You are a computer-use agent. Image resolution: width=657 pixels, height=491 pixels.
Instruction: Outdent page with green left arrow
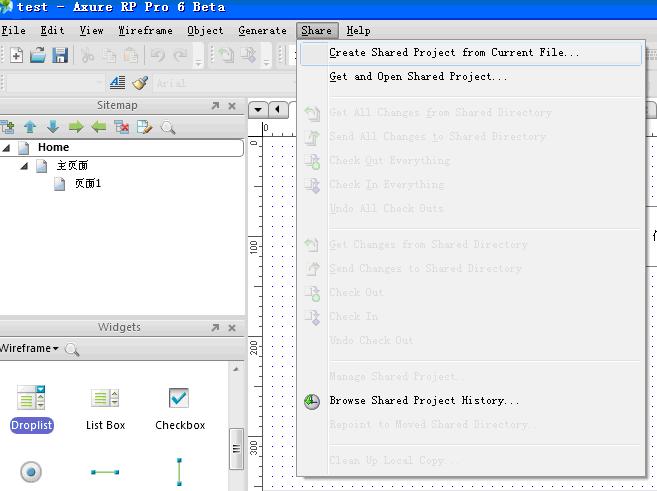[x=99, y=127]
